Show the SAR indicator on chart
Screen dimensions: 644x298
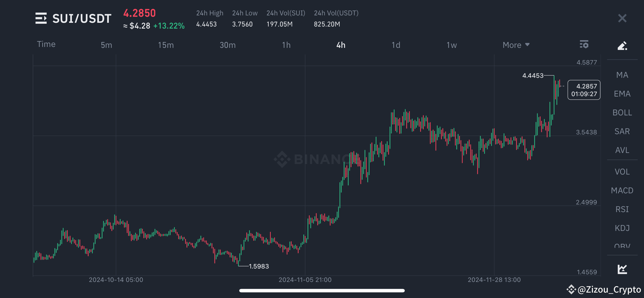[622, 131]
